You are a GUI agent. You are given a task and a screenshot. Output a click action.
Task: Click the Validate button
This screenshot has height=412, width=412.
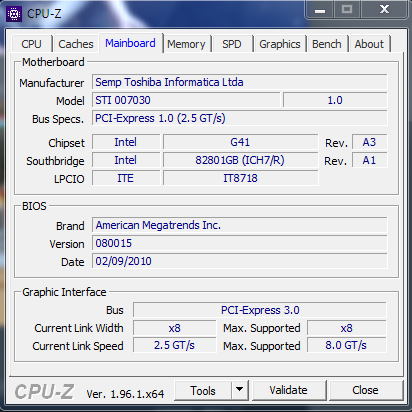coord(289,390)
